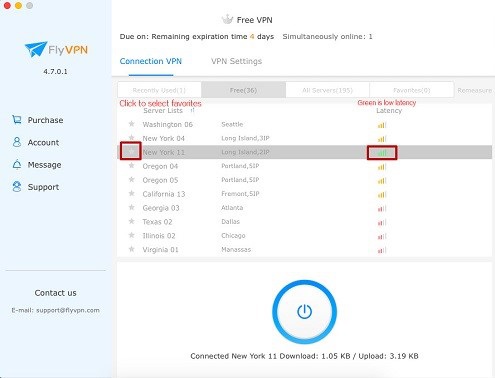Favorite the Washington 06 server star
Viewport: 495px width, 378px height.
[x=132, y=124]
